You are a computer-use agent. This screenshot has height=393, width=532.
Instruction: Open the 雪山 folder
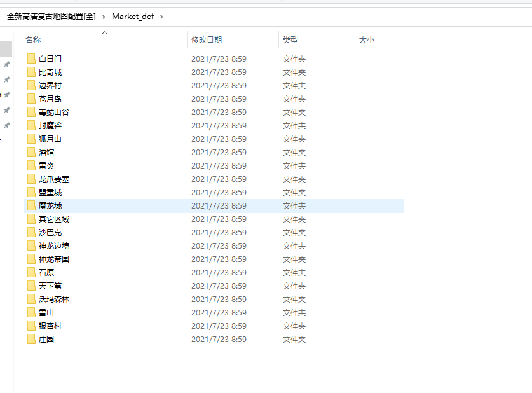pos(44,312)
